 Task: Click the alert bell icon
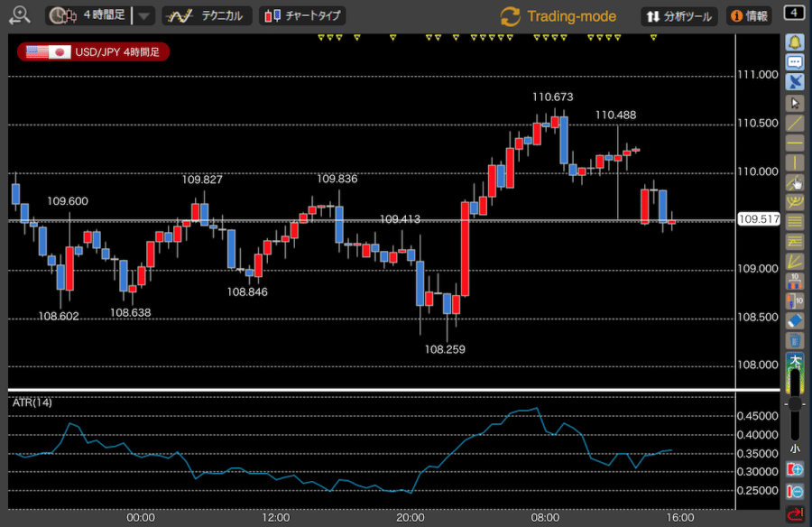[x=795, y=42]
